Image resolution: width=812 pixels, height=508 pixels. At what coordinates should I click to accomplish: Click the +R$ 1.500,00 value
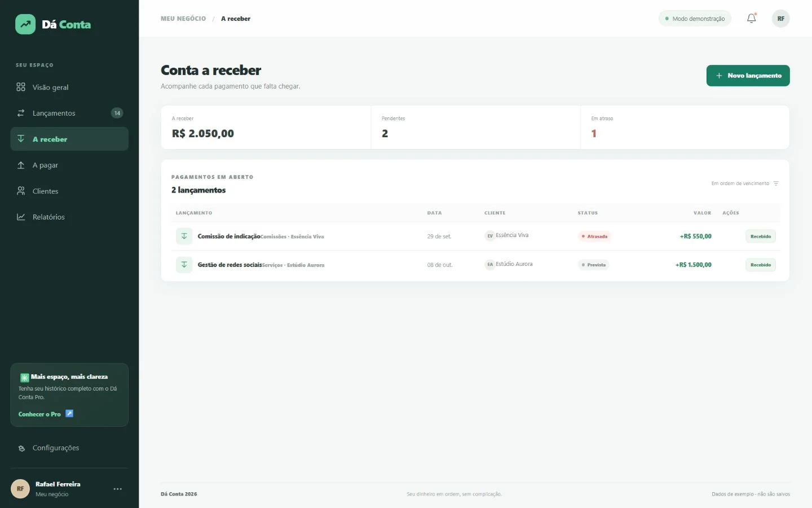pyautogui.click(x=694, y=265)
